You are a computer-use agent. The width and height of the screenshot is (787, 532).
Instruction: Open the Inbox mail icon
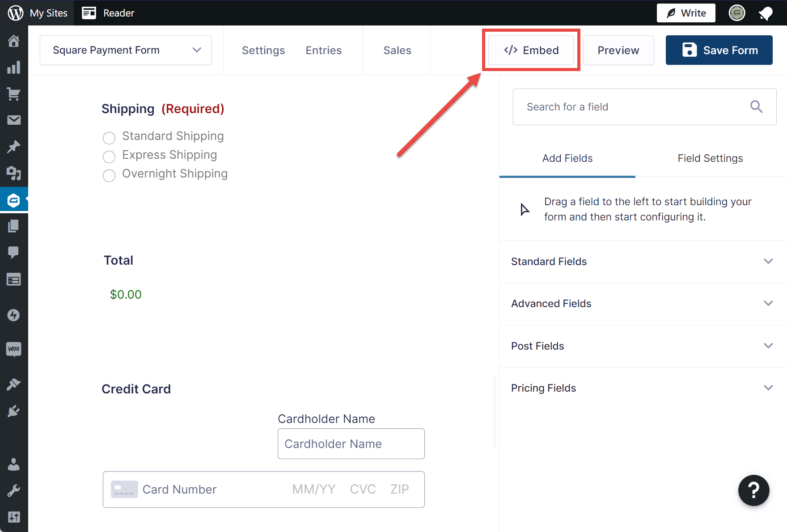coord(14,120)
